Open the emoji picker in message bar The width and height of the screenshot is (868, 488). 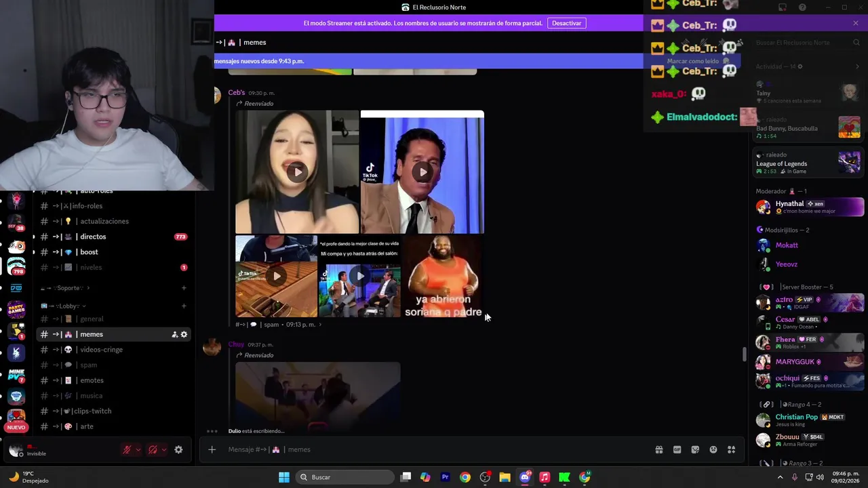713,449
